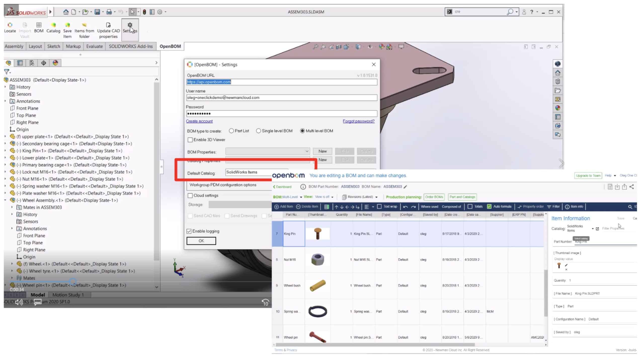Open the ConfigurationManager tab icon

tap(32, 63)
